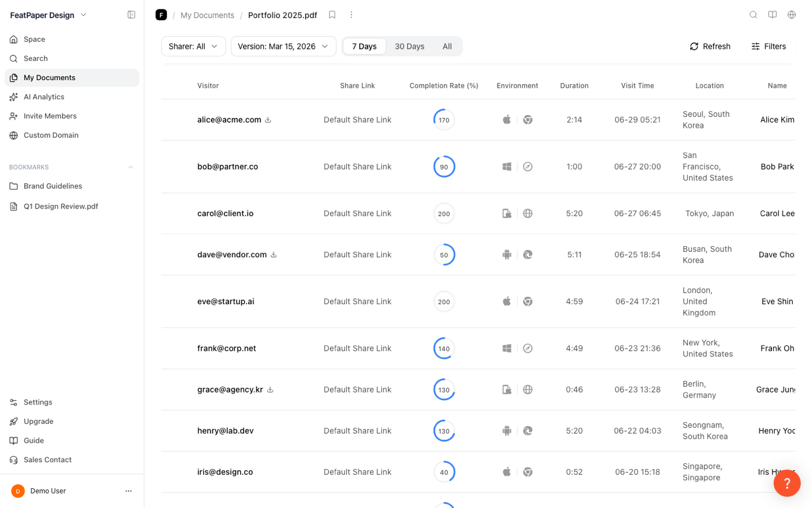Click the Portfolio 2025.pdf breadcrumb title

(x=282, y=15)
